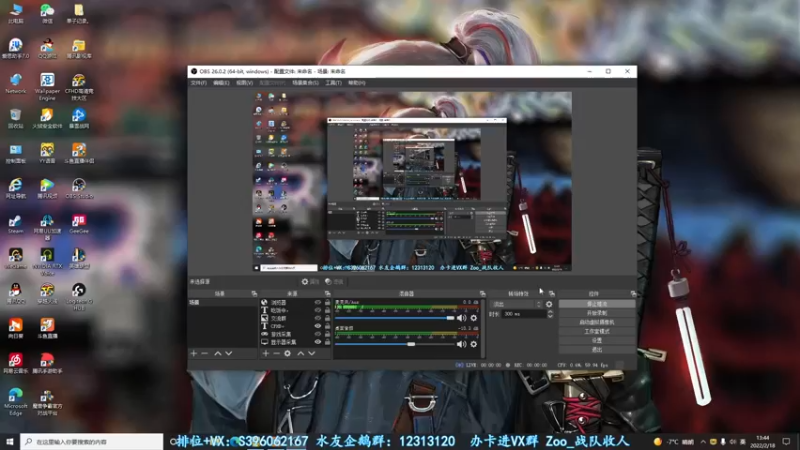Open the GeeGee desktop shortcut

(79, 223)
